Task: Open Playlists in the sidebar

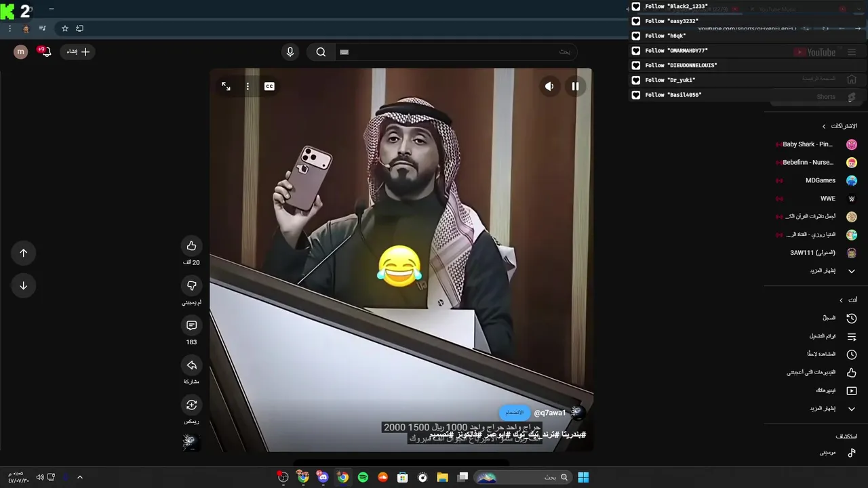Action: pyautogui.click(x=832, y=336)
